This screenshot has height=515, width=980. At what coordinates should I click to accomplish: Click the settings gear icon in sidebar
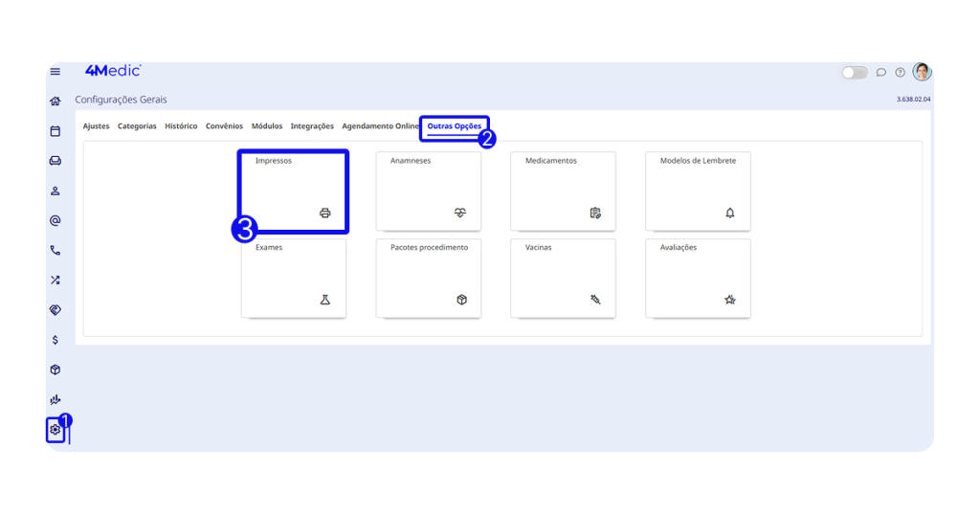(56, 430)
